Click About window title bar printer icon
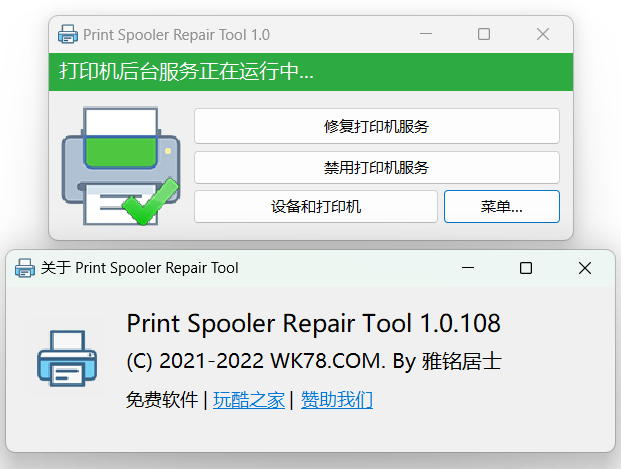The image size is (621, 469). [x=25, y=268]
